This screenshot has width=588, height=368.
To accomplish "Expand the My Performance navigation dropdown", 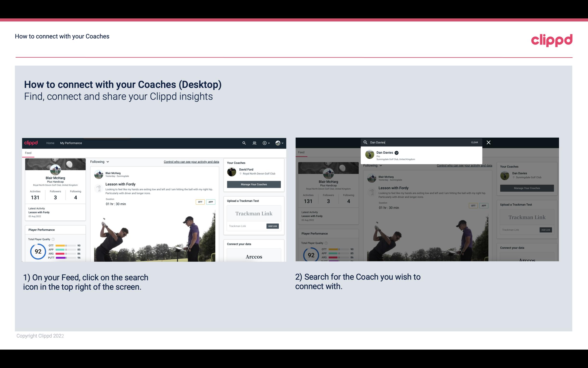I will point(71,143).
